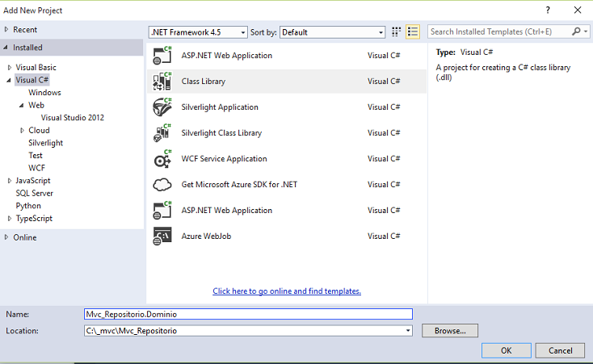Viewport: 593px width, 364px height.
Task: Collapse the Web node arrow
Action: pyautogui.click(x=22, y=106)
